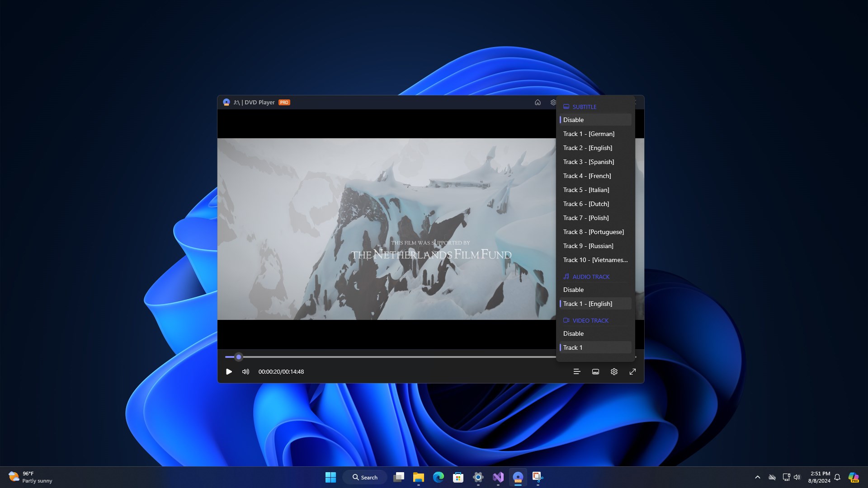
Task: Click the PRO badge
Action: pos(284,102)
